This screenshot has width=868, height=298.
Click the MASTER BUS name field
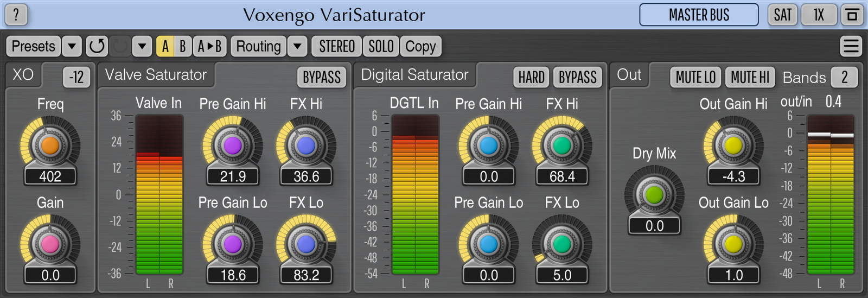pos(699,15)
